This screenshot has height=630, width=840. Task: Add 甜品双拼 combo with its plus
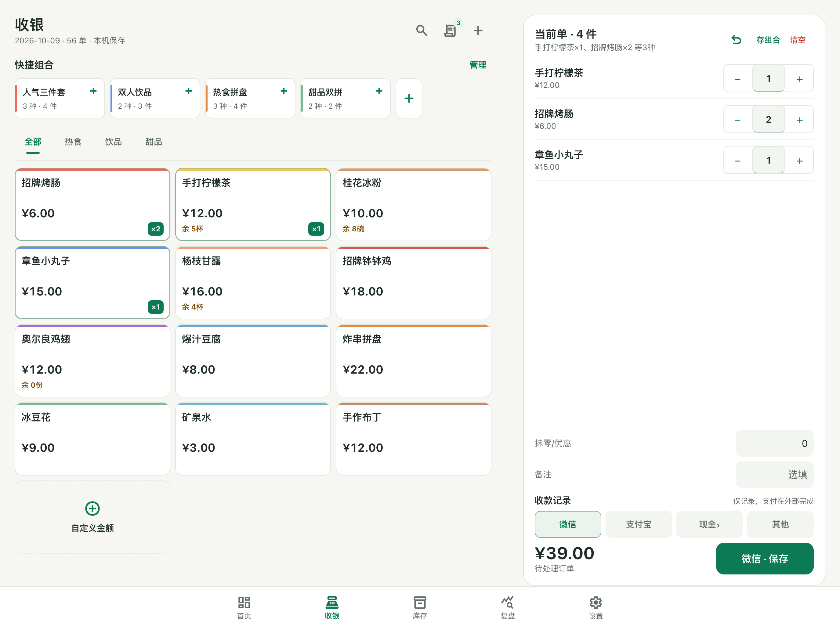(379, 91)
